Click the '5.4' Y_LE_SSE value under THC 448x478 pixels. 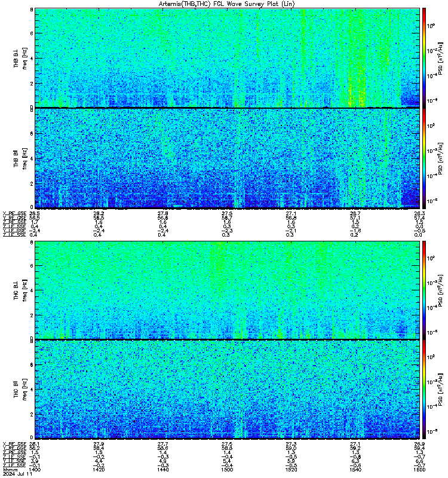[227, 461]
